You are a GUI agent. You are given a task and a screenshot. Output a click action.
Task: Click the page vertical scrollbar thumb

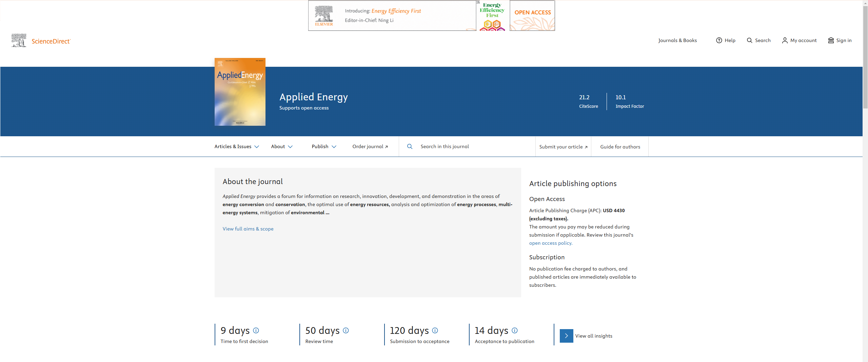[865, 58]
